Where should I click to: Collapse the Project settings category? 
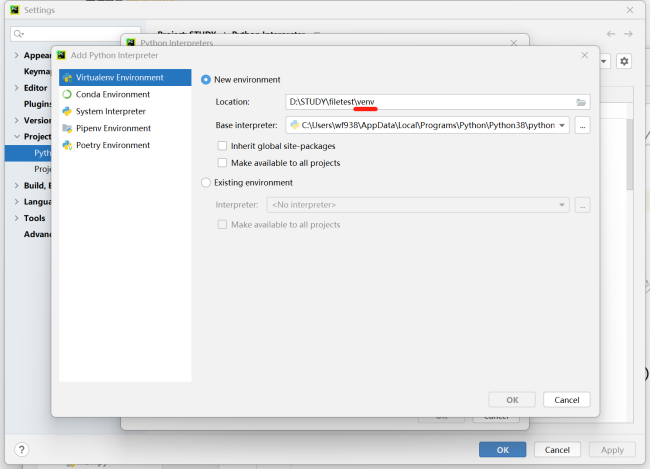[17, 136]
